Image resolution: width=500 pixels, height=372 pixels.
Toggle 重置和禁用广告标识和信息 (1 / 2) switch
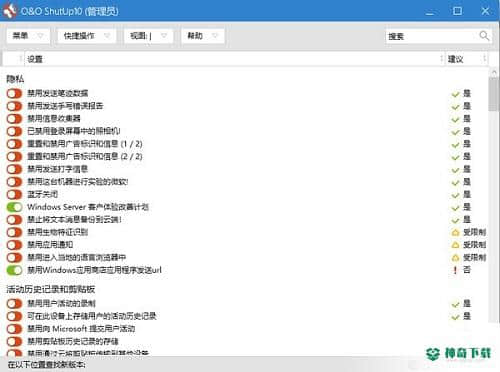[14, 144]
